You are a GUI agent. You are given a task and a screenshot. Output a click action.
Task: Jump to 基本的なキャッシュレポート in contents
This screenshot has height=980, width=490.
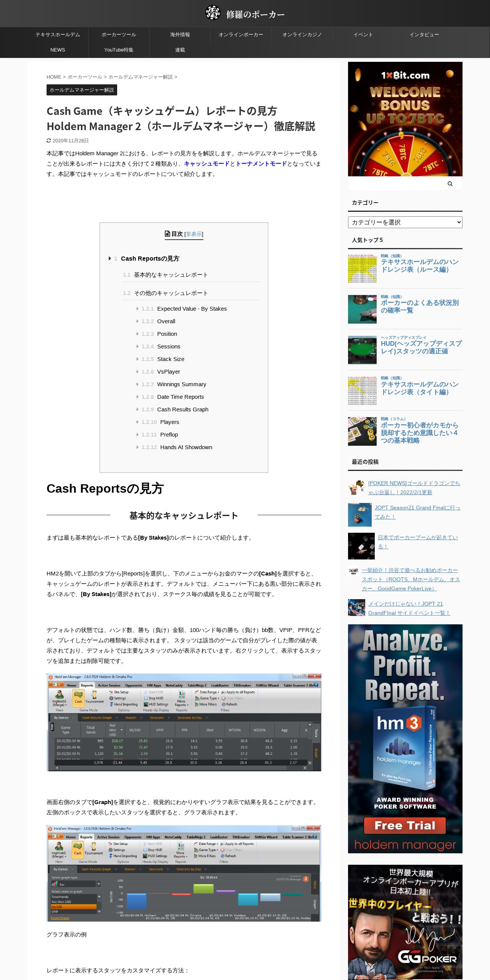click(x=171, y=275)
